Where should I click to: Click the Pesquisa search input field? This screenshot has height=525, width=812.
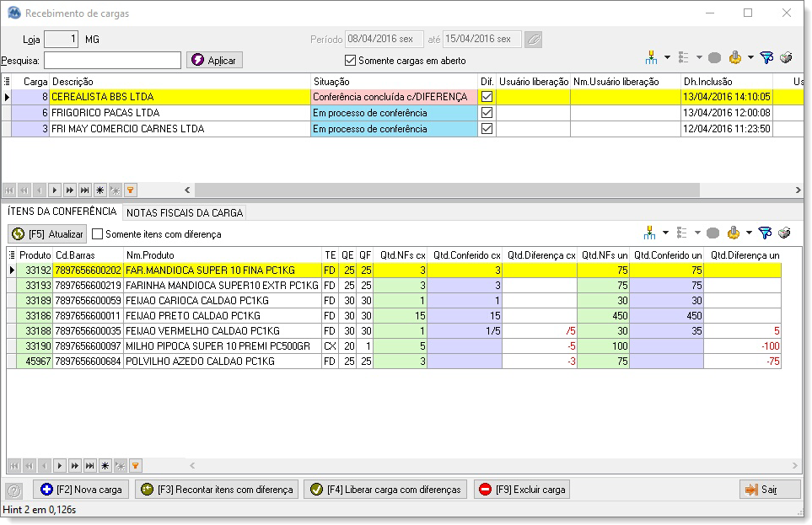tap(112, 60)
